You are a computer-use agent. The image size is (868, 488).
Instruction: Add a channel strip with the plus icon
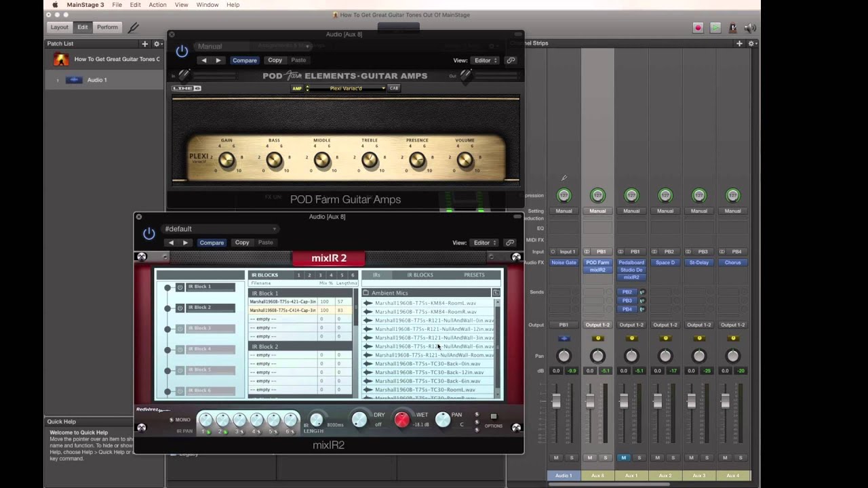pos(739,43)
